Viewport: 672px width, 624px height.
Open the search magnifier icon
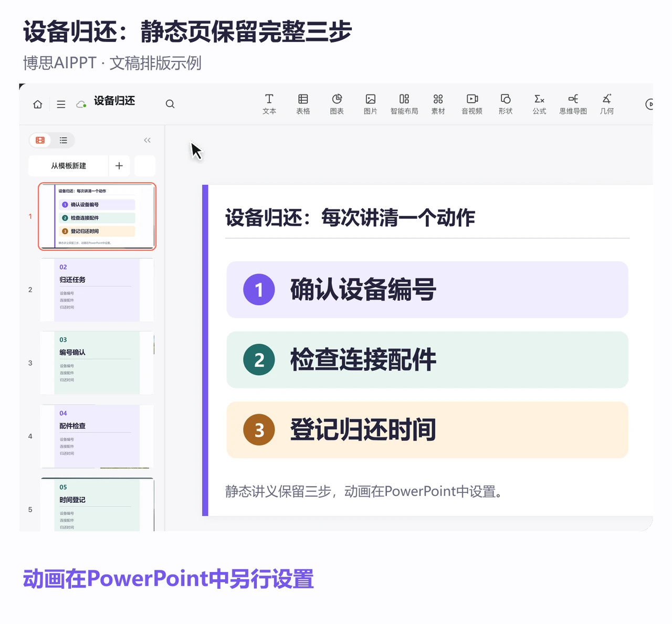[x=170, y=104]
